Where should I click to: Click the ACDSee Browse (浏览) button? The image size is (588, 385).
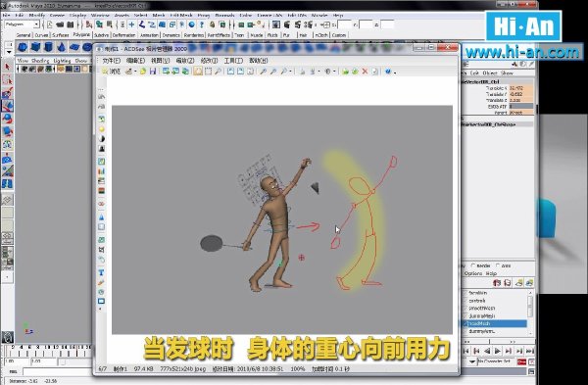point(111,72)
